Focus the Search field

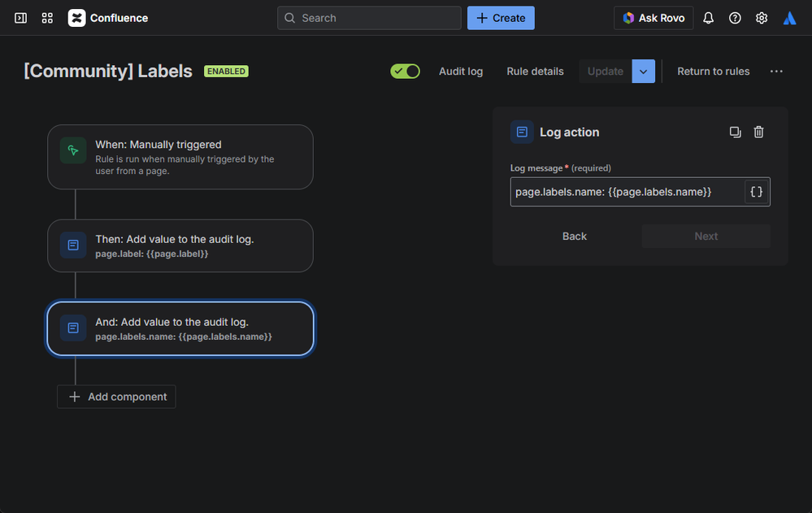(369, 18)
